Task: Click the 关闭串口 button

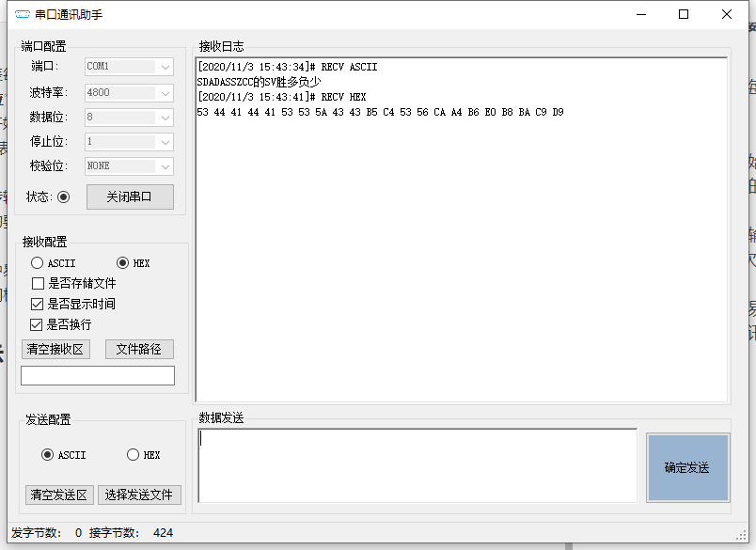Action: click(x=130, y=196)
